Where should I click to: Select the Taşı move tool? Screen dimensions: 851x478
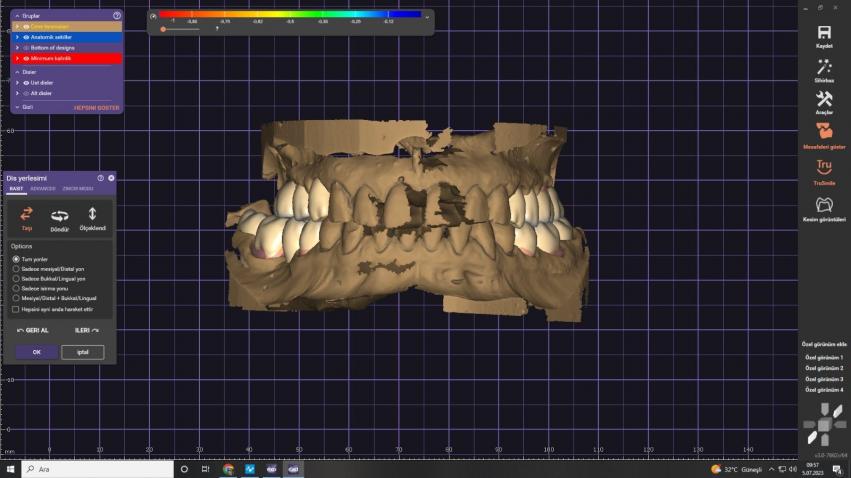(x=27, y=214)
